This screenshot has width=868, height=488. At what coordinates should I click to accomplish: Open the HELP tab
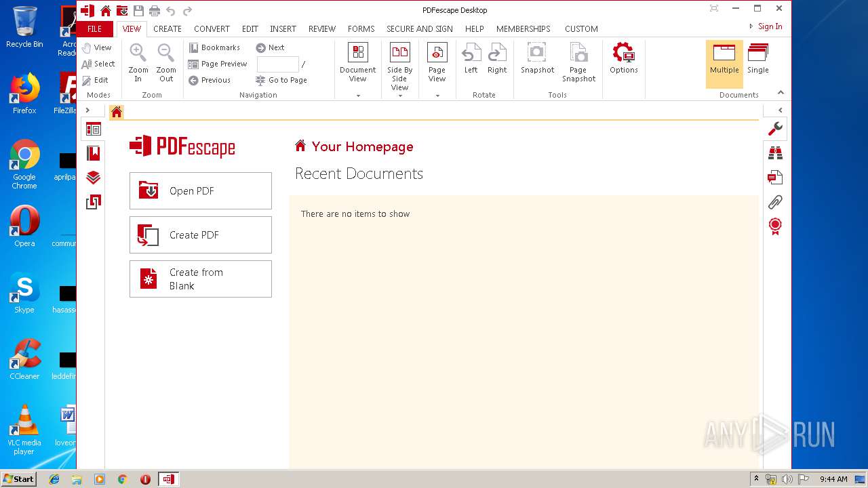(x=475, y=28)
